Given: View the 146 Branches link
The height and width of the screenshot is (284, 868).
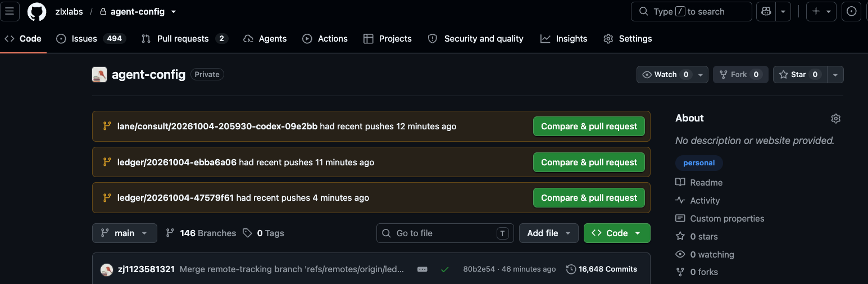Looking at the screenshot, I should (x=201, y=233).
